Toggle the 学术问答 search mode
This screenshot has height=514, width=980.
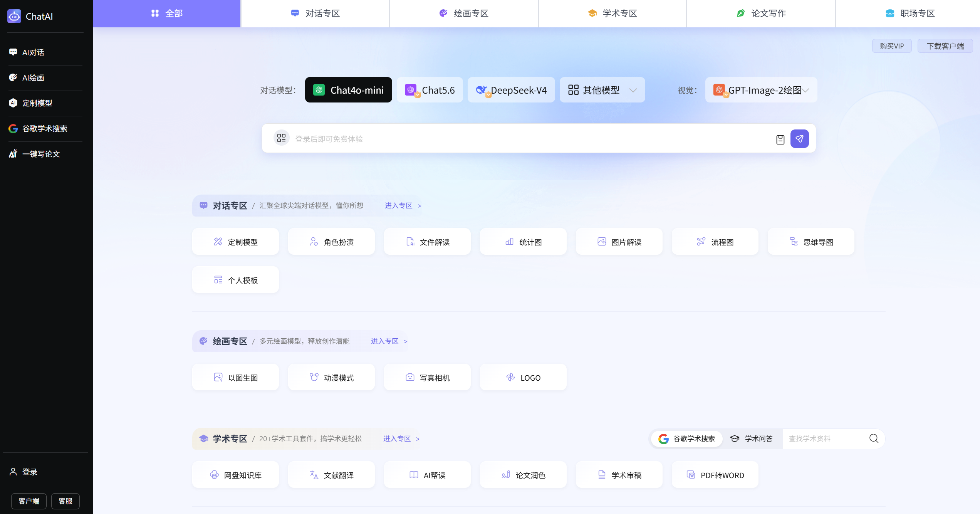click(x=751, y=438)
